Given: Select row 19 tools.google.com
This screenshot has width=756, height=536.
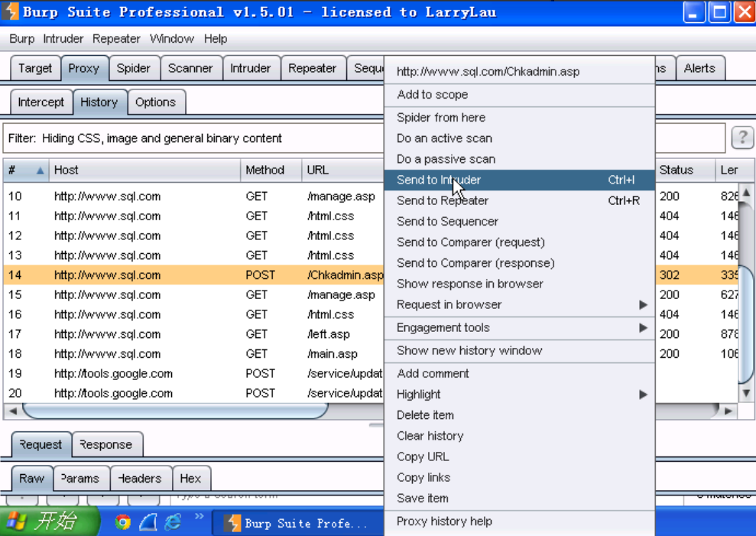Looking at the screenshot, I should (x=194, y=373).
